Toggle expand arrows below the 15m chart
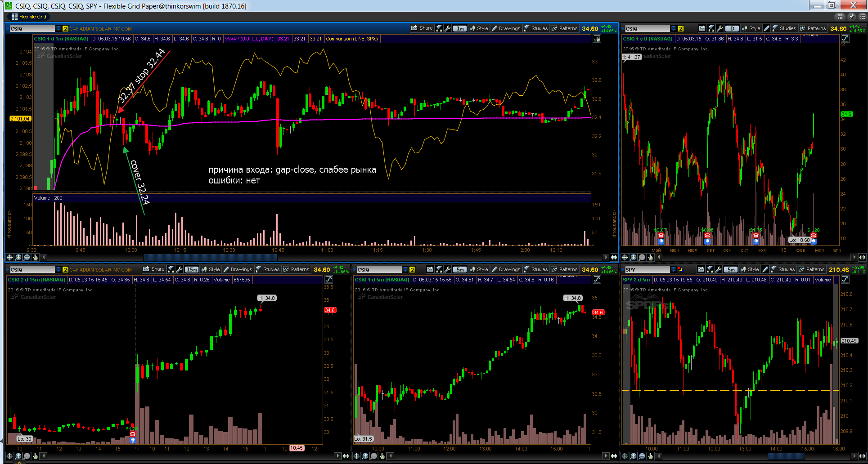This screenshot has width=868, height=464. tap(346, 456)
